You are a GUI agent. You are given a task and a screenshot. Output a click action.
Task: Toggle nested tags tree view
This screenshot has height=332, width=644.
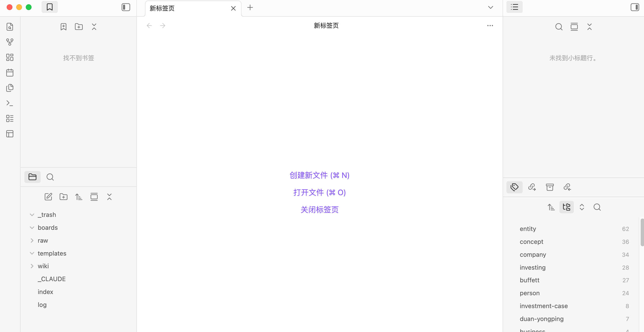(x=567, y=207)
